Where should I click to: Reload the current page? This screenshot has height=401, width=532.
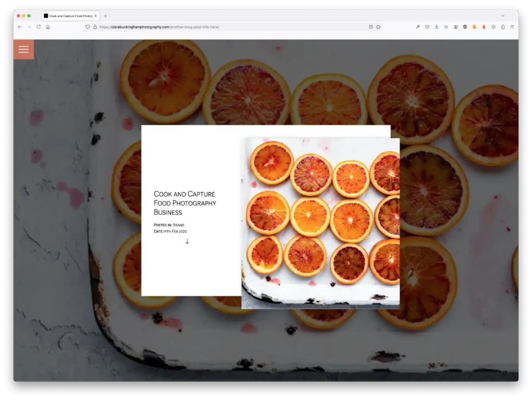[x=38, y=27]
